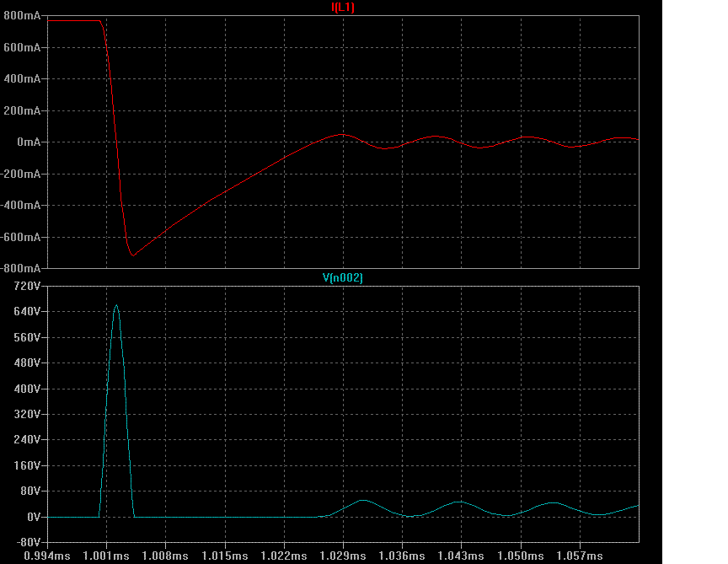Click the -400mA axis label
This screenshot has width=728, height=564.
21,206
